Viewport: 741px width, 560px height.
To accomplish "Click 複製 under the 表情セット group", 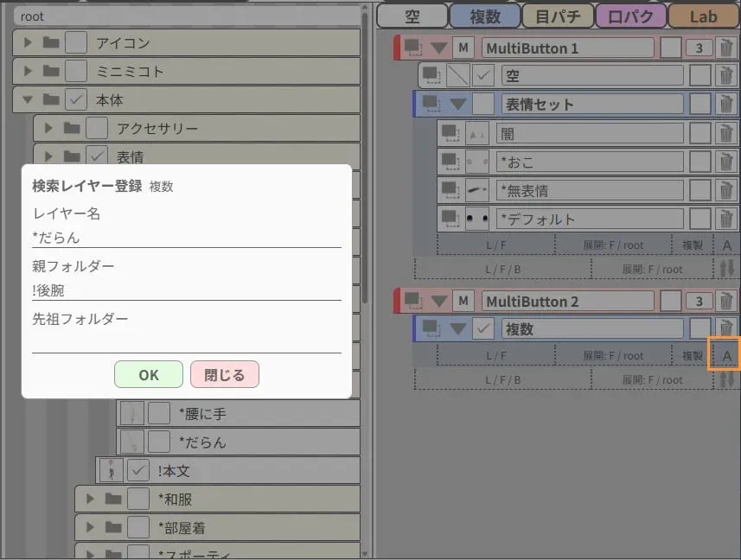I will (x=693, y=245).
